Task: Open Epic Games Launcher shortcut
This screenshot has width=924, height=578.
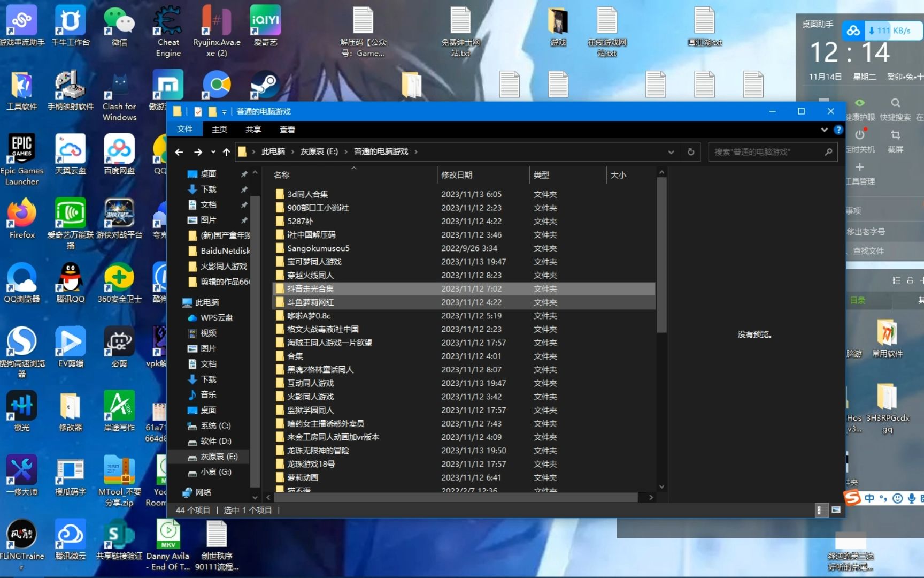Action: [x=22, y=159]
